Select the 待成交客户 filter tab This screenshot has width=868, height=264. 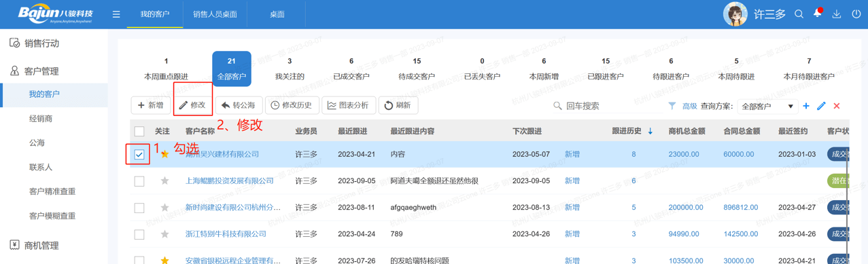coord(417,69)
